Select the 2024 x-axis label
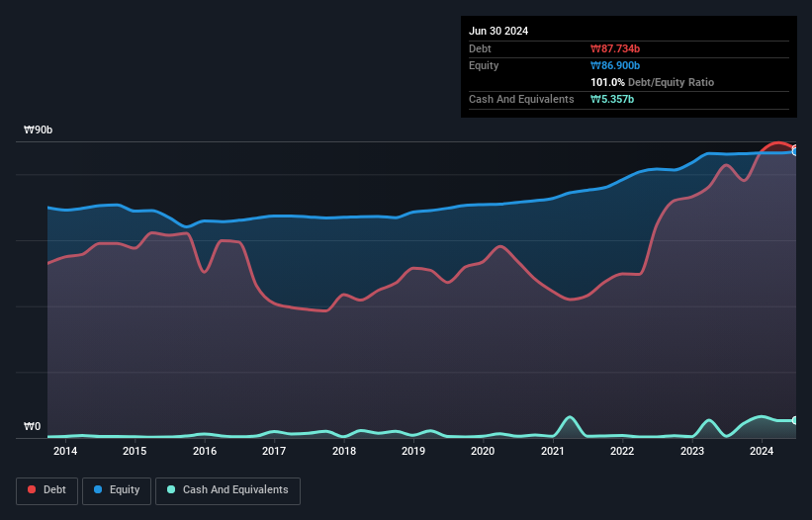 [762, 451]
